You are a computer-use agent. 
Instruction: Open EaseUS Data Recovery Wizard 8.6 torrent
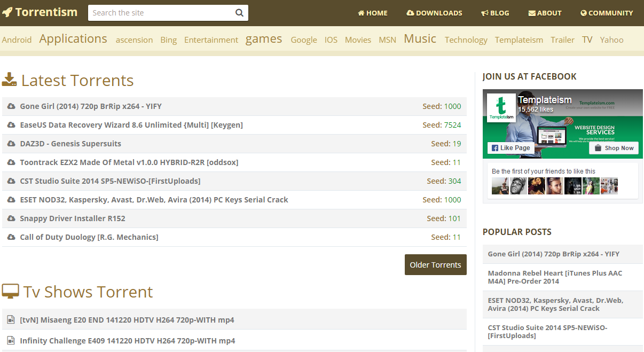[x=131, y=125]
